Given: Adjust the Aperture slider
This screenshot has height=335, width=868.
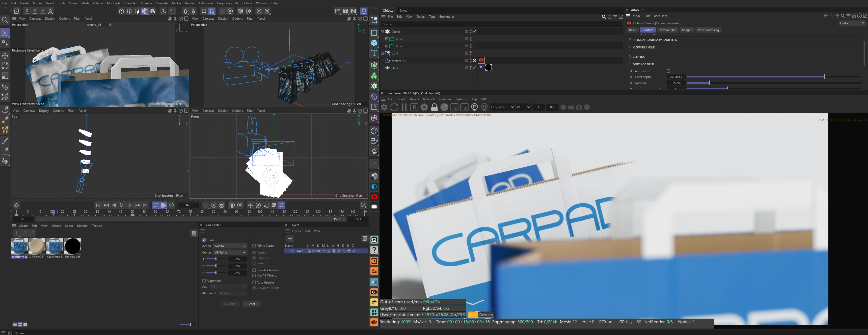Looking at the screenshot, I should coord(774,83).
